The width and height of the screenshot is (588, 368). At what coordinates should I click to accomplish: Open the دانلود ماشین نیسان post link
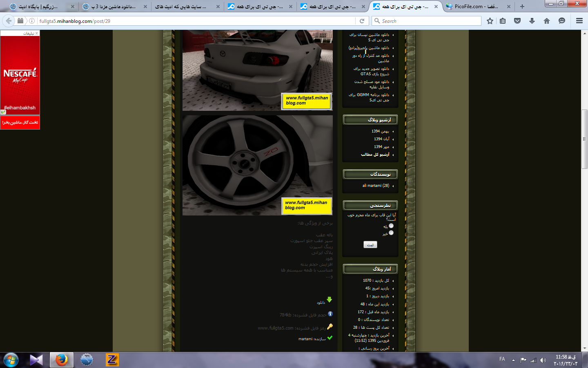pyautogui.click(x=370, y=37)
